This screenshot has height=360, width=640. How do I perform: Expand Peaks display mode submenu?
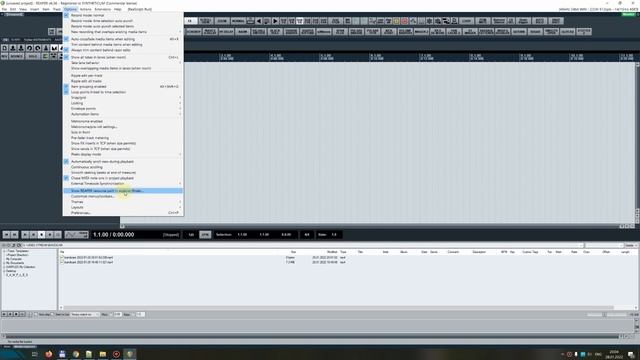click(123, 154)
